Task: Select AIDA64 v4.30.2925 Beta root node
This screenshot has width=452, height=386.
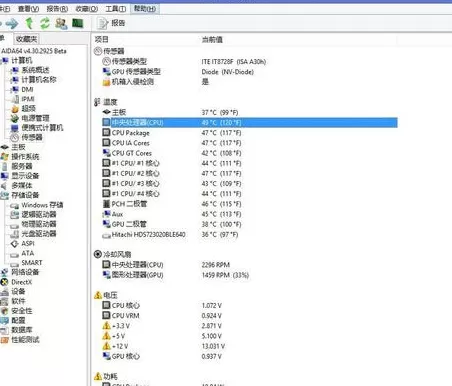Action: (34, 51)
